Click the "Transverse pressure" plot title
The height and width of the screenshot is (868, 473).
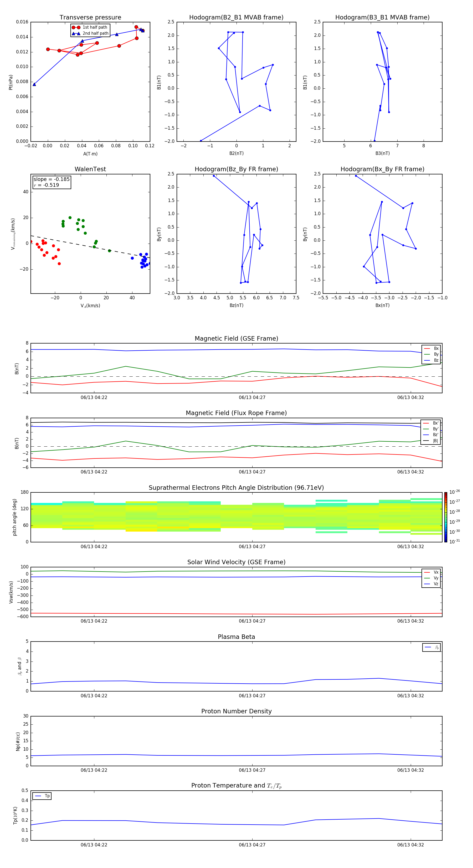point(90,18)
